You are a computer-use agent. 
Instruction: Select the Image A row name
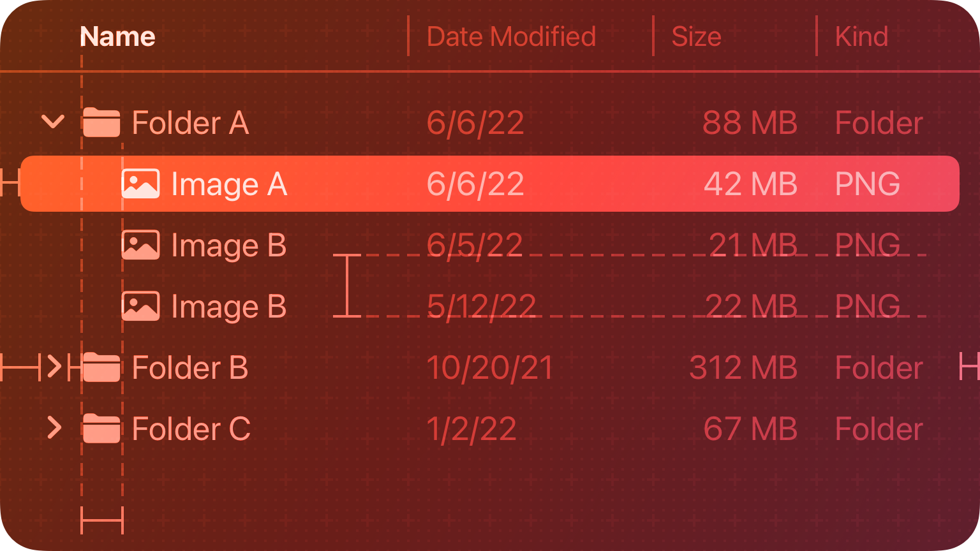pos(229,184)
